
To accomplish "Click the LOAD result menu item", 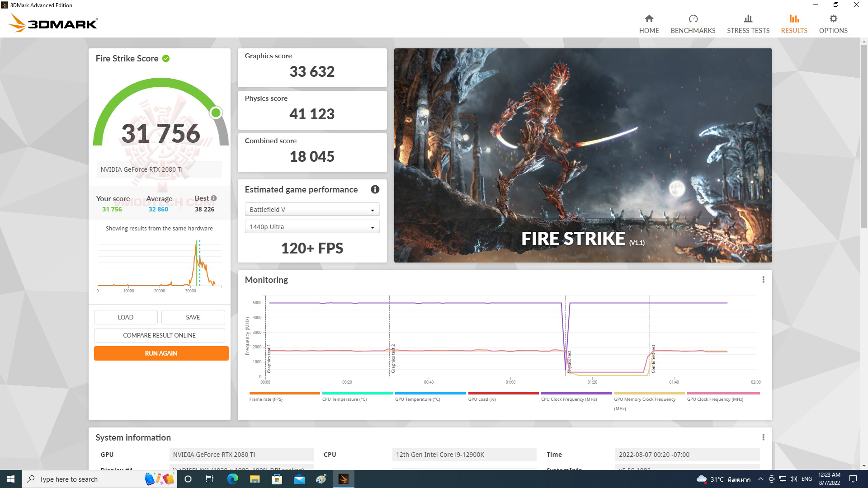I will 125,317.
